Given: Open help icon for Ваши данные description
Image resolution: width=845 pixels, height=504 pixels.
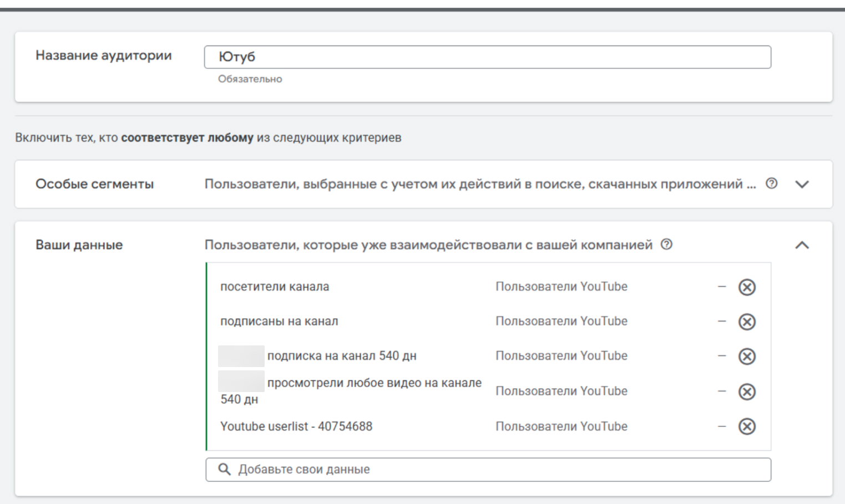Looking at the screenshot, I should point(666,245).
